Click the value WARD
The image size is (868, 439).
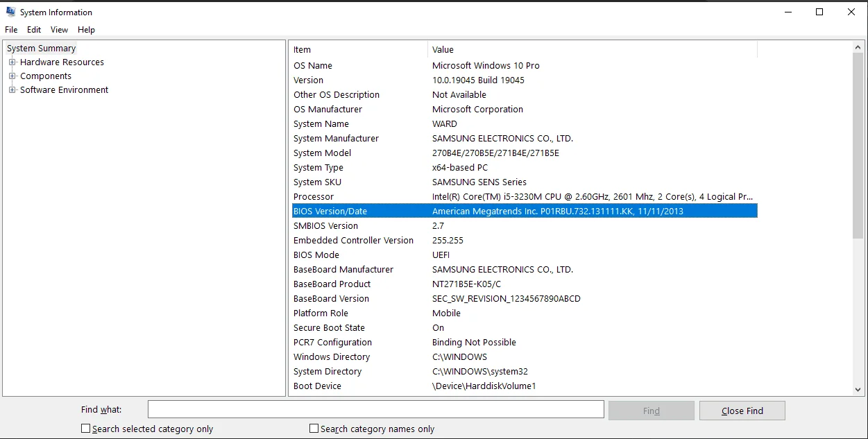click(x=445, y=123)
